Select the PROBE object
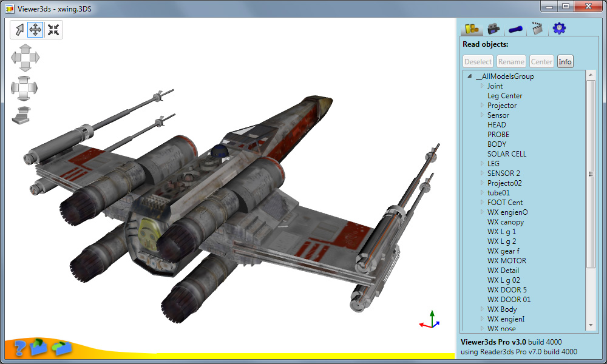Image resolution: width=607 pixels, height=364 pixels. [x=498, y=134]
